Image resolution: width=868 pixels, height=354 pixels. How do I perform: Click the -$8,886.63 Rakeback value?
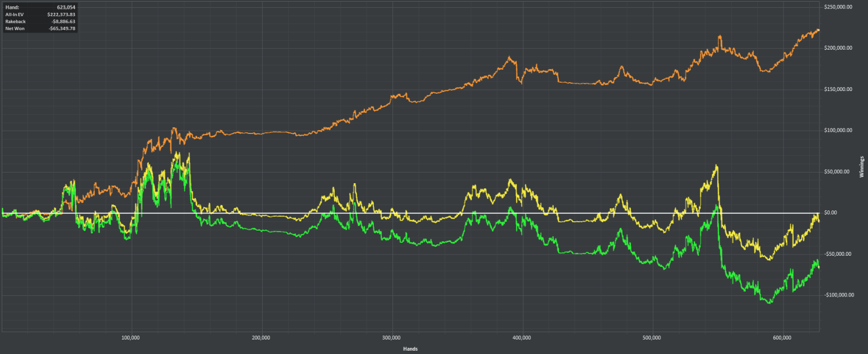pos(63,21)
